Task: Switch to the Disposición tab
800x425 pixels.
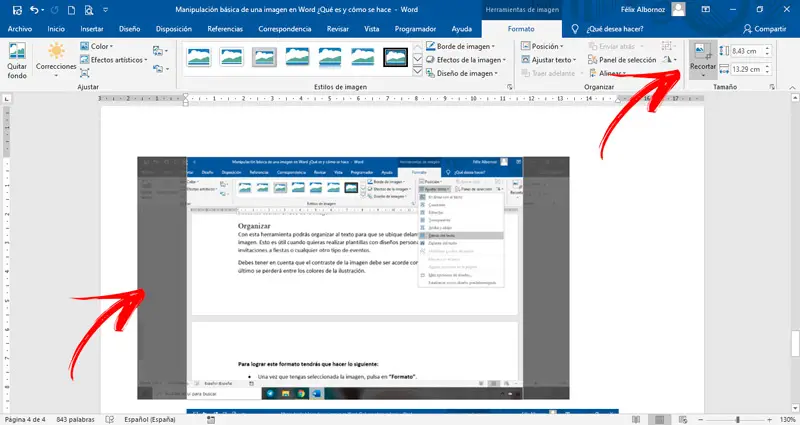Action: click(x=174, y=29)
